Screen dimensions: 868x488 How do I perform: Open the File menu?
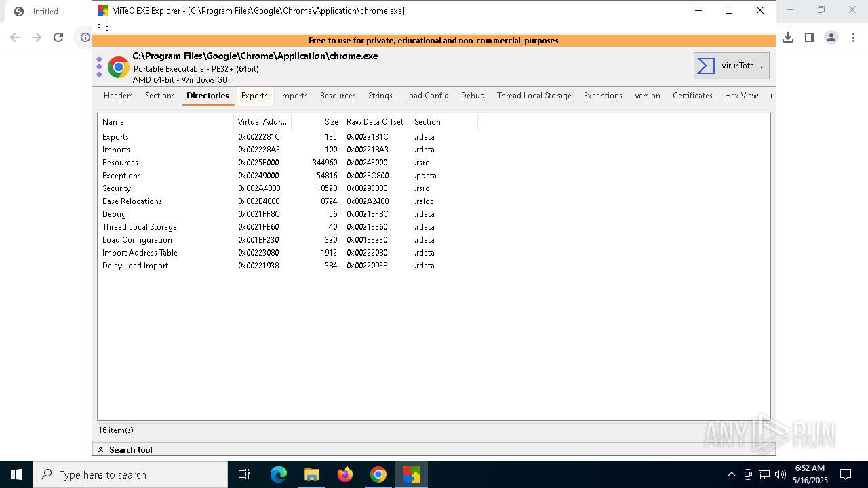coord(103,28)
